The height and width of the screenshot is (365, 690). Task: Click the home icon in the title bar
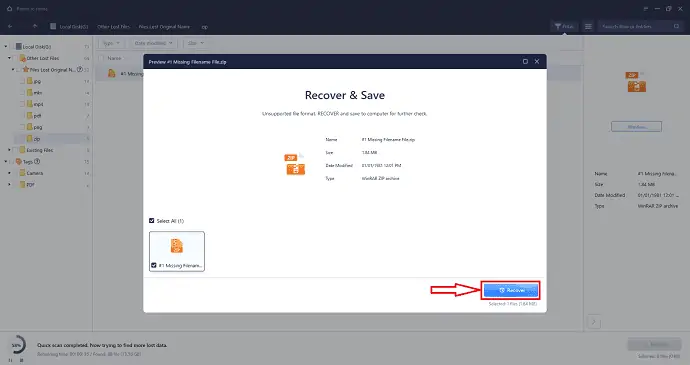[9, 8]
